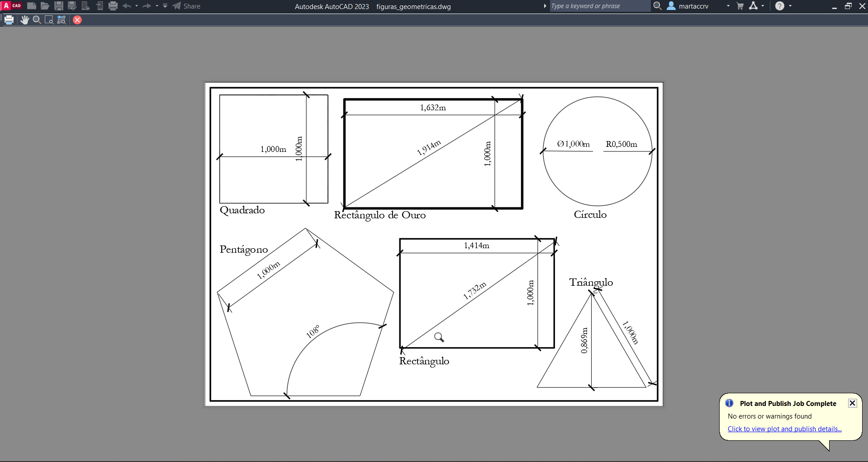Click the Plot icon in preview toolbar
868x462 pixels.
point(9,20)
